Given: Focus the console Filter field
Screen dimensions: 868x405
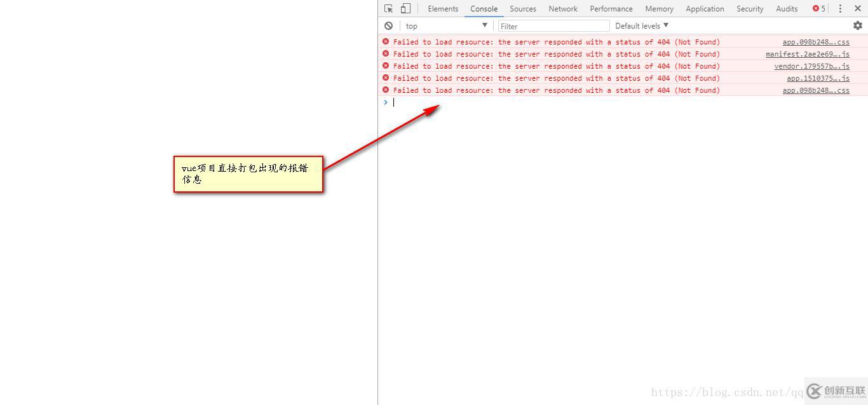Looking at the screenshot, I should tap(553, 26).
